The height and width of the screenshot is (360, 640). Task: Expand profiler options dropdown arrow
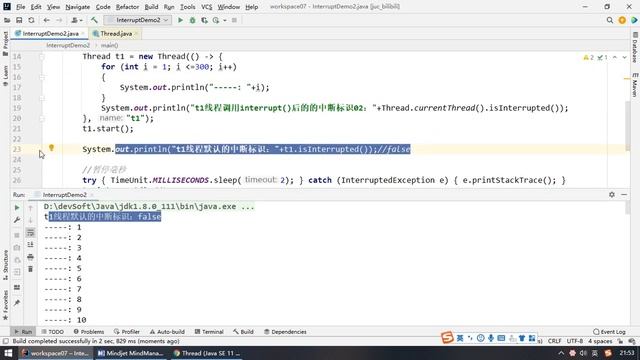click(x=224, y=20)
